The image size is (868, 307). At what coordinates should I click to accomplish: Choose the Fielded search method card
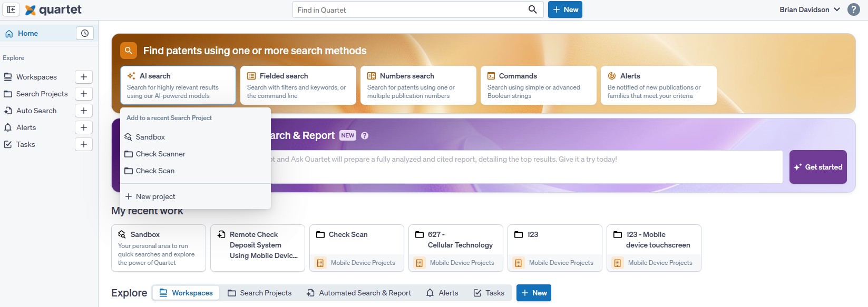tap(298, 85)
